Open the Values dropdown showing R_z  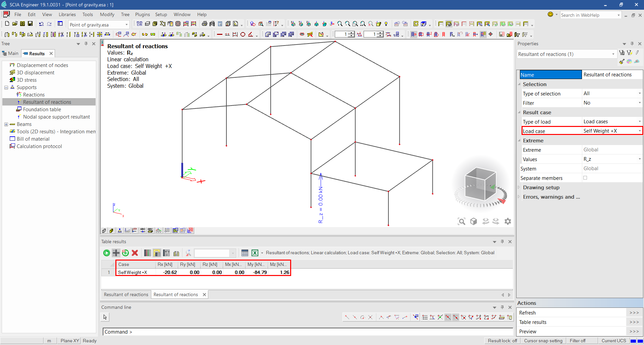pyautogui.click(x=612, y=159)
